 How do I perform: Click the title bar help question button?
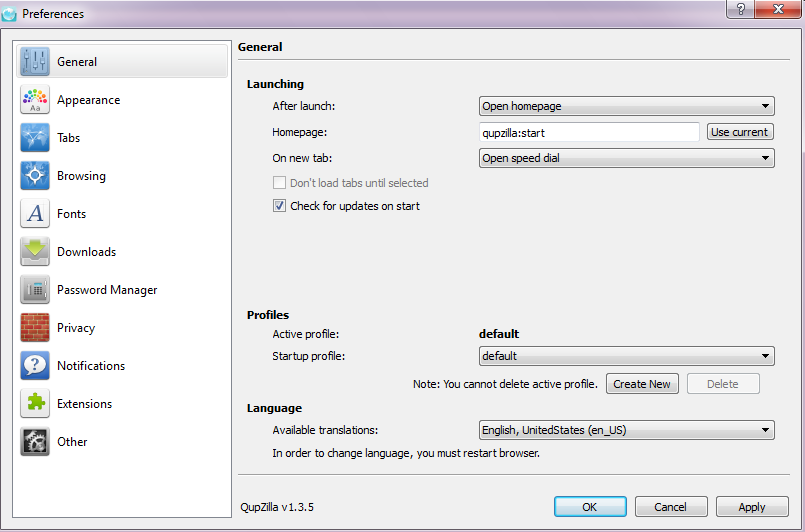point(740,9)
